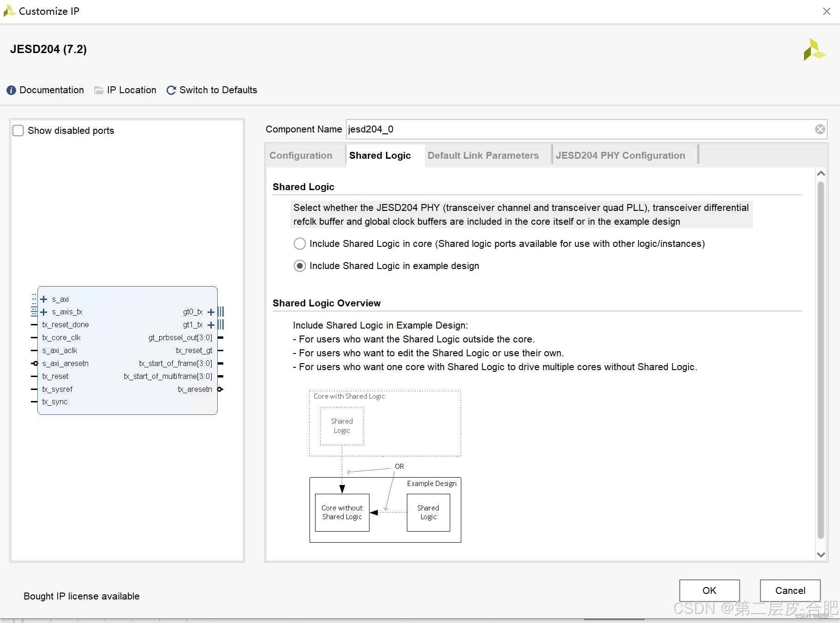Expand the gt0_tx port plus icon
This screenshot has width=840, height=623.
pos(211,312)
